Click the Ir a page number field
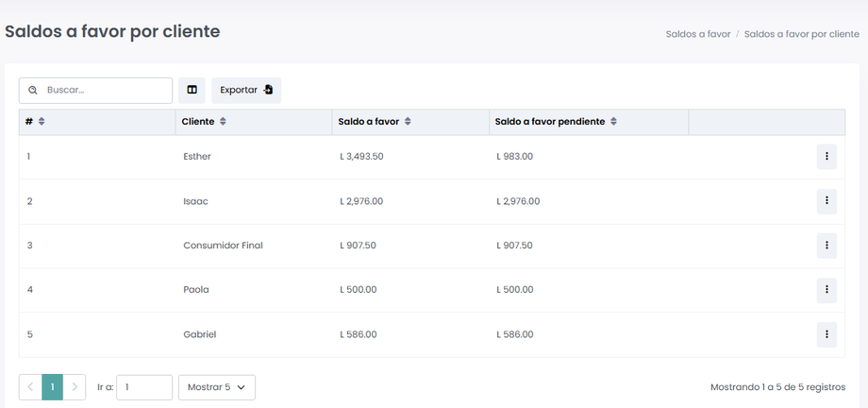Viewport: 868px width, 408px height. coord(144,387)
